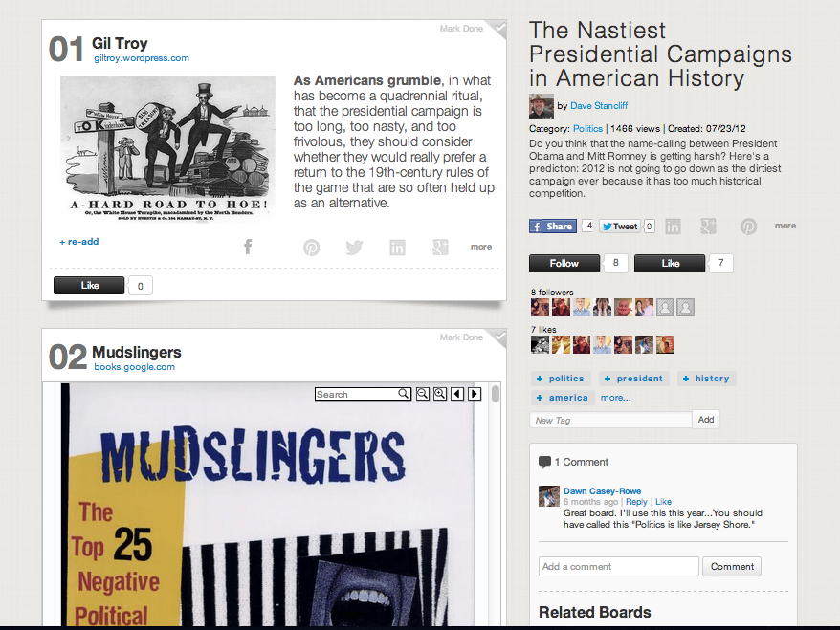Click zoom in magnifier in book viewer
The height and width of the screenshot is (630, 840).
440,394
